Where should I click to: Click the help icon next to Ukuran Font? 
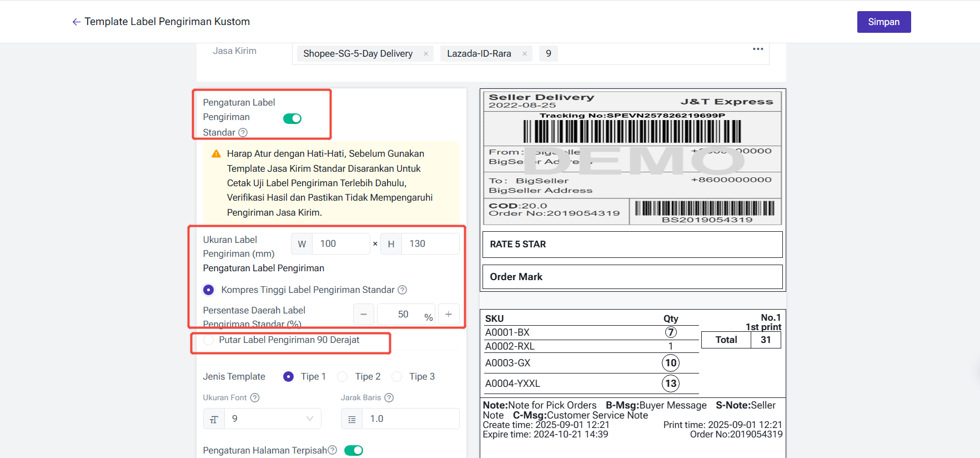255,398
